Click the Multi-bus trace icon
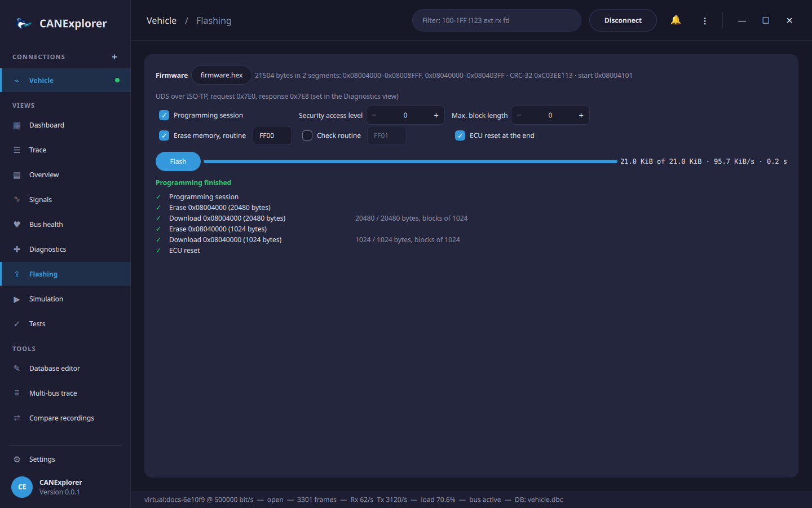The height and width of the screenshot is (508, 812). 17,393
